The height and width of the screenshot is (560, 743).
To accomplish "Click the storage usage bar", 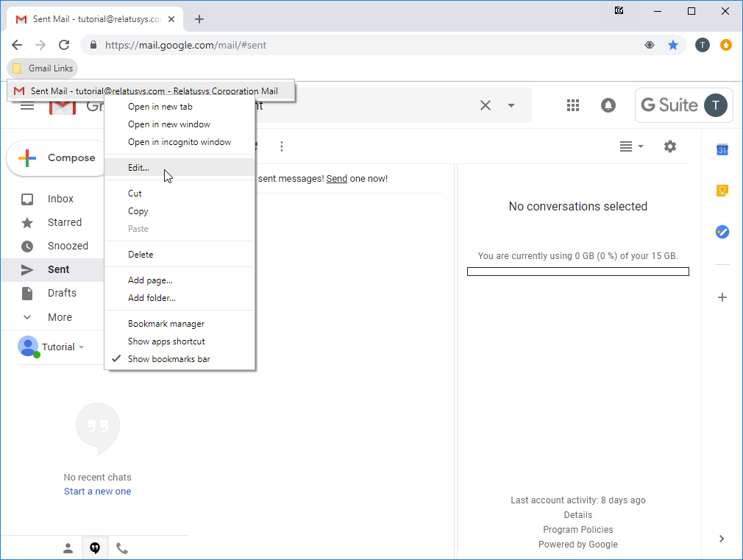I will pyautogui.click(x=577, y=271).
